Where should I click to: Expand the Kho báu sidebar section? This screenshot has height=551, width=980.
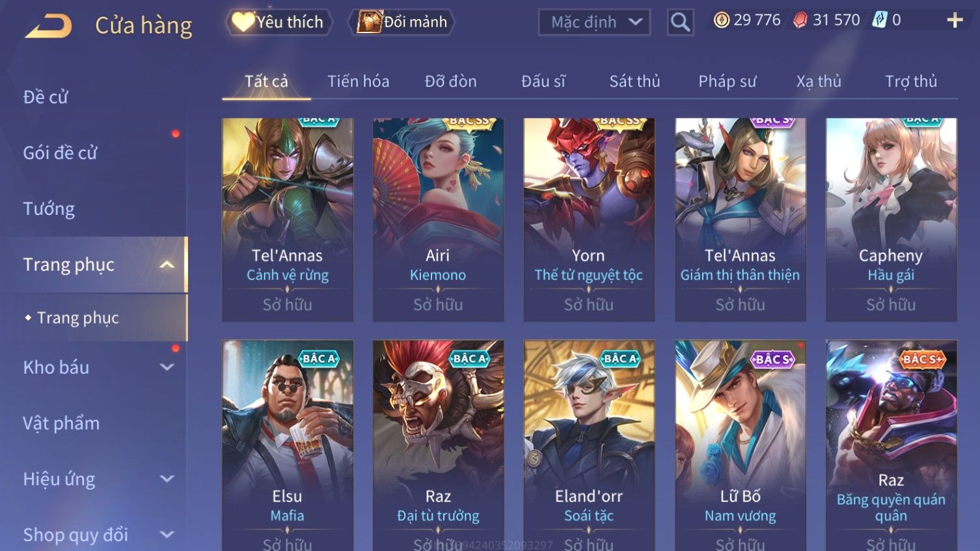(167, 367)
